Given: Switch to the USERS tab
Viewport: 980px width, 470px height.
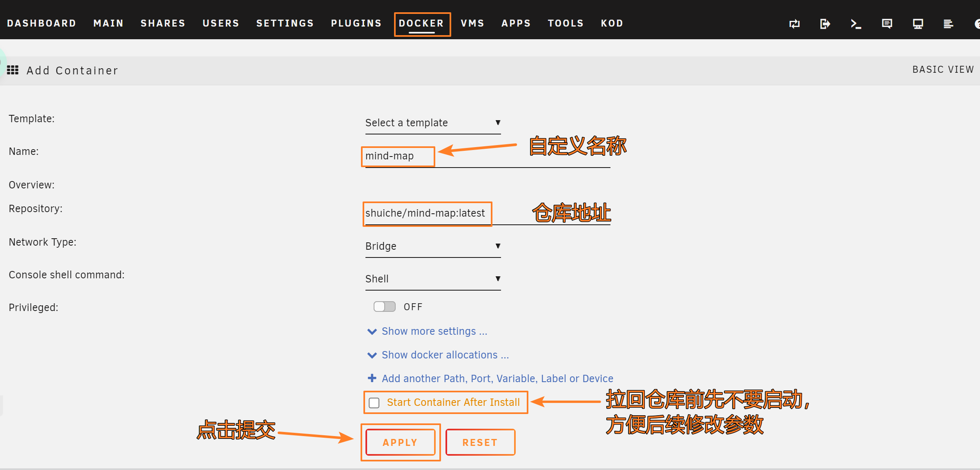Looking at the screenshot, I should tap(221, 23).
